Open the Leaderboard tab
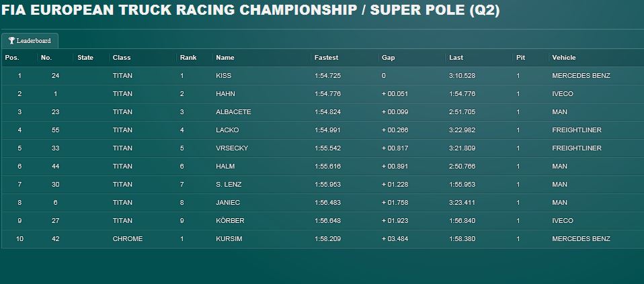The height and width of the screenshot is (284, 644). pyautogui.click(x=30, y=41)
